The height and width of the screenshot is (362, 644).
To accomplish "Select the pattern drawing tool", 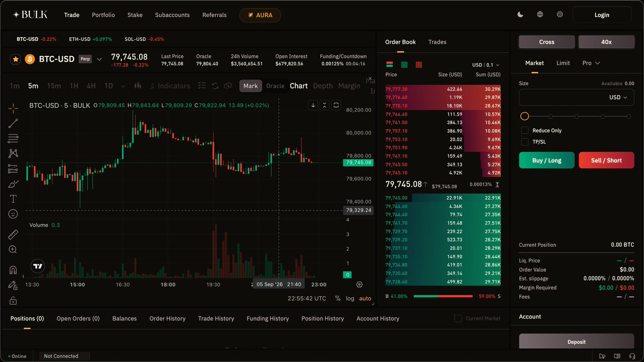I will coord(13,153).
